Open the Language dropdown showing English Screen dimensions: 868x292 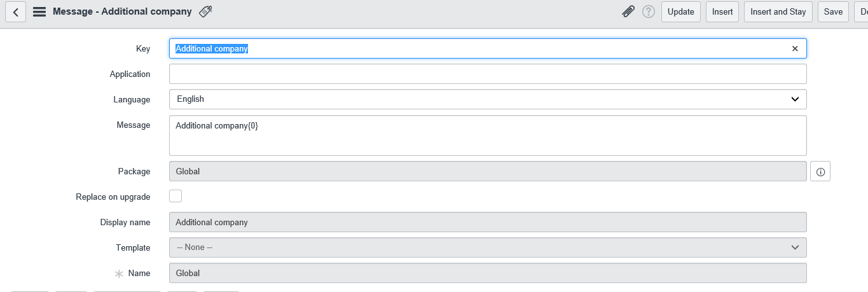pos(488,99)
